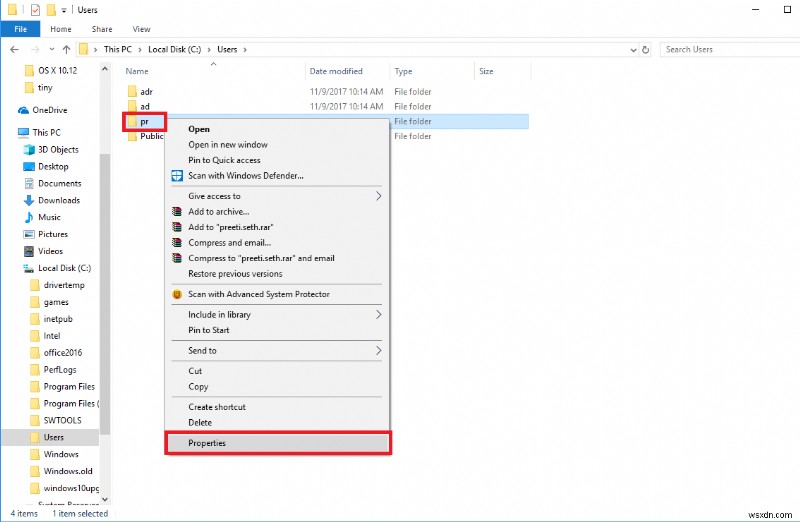
Task: Open the File ribbon tab
Action: (x=20, y=29)
